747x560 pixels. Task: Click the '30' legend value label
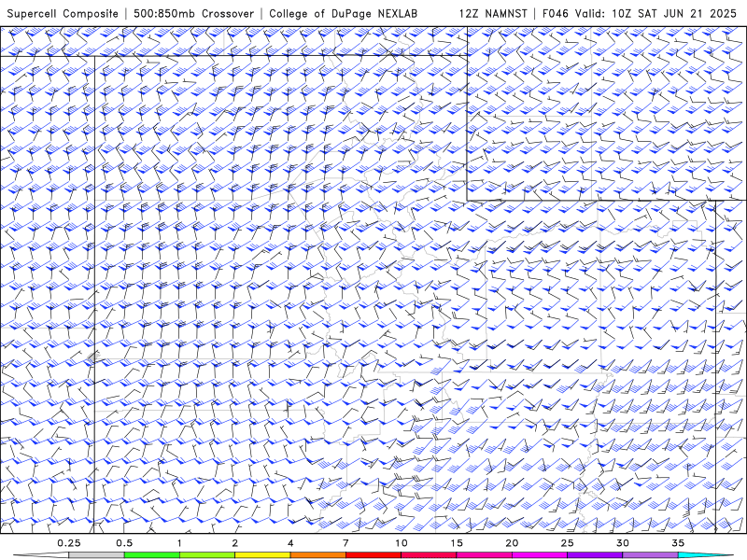[623, 543]
